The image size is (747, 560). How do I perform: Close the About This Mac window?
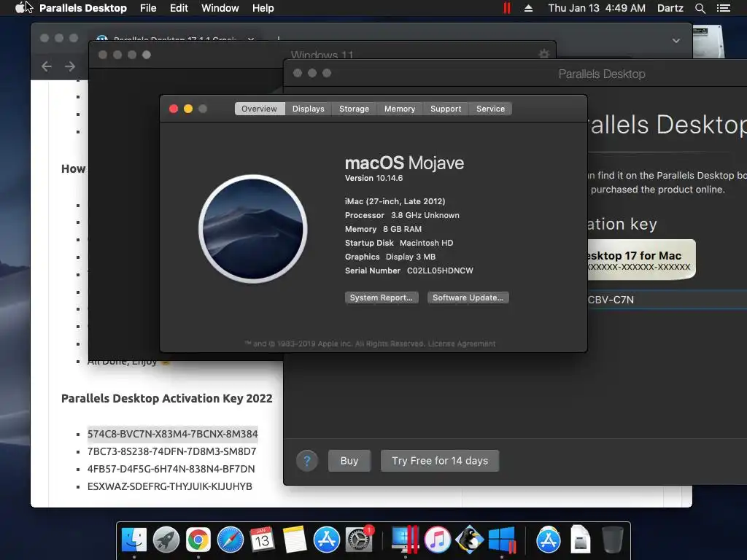point(174,109)
